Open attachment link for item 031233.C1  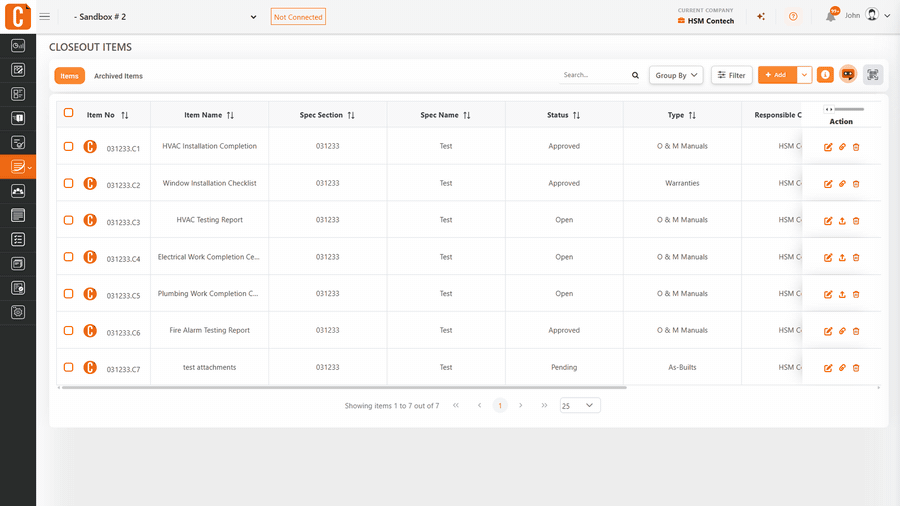coord(842,147)
